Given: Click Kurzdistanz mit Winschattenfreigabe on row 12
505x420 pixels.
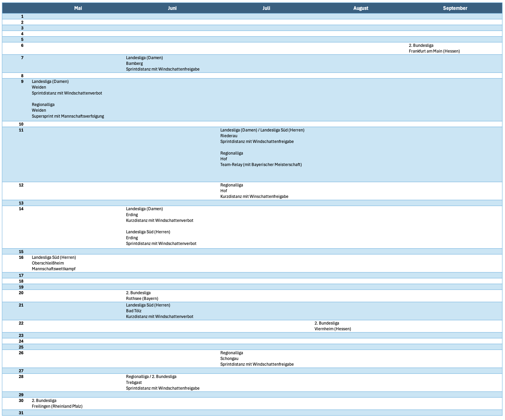Looking at the screenshot, I should 254,197.
